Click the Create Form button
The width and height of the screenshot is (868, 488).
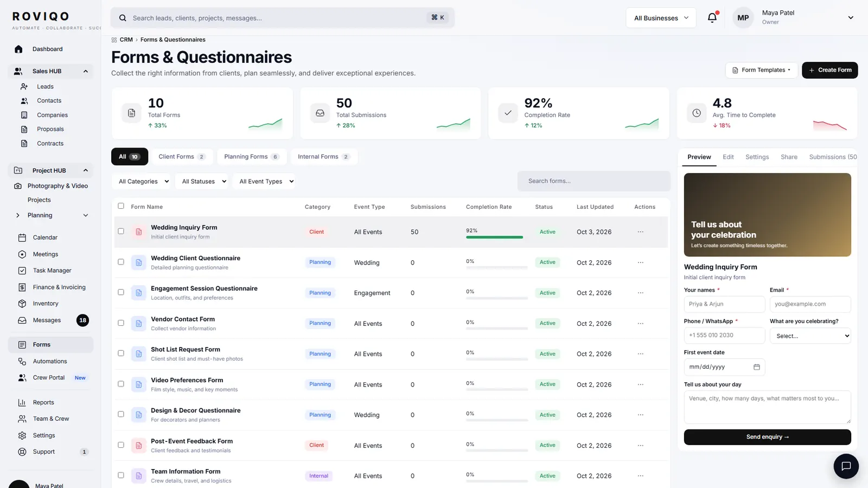point(829,70)
